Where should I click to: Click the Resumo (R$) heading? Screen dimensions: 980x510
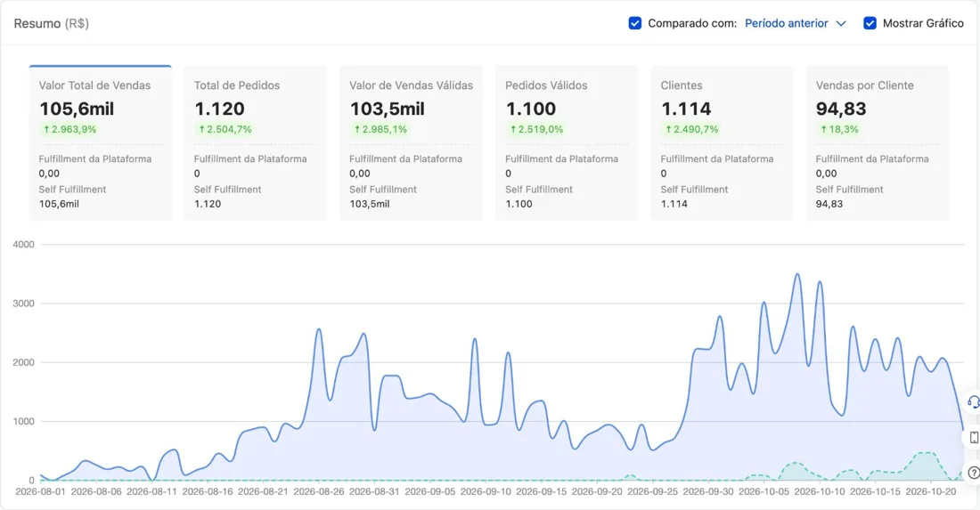(x=52, y=23)
